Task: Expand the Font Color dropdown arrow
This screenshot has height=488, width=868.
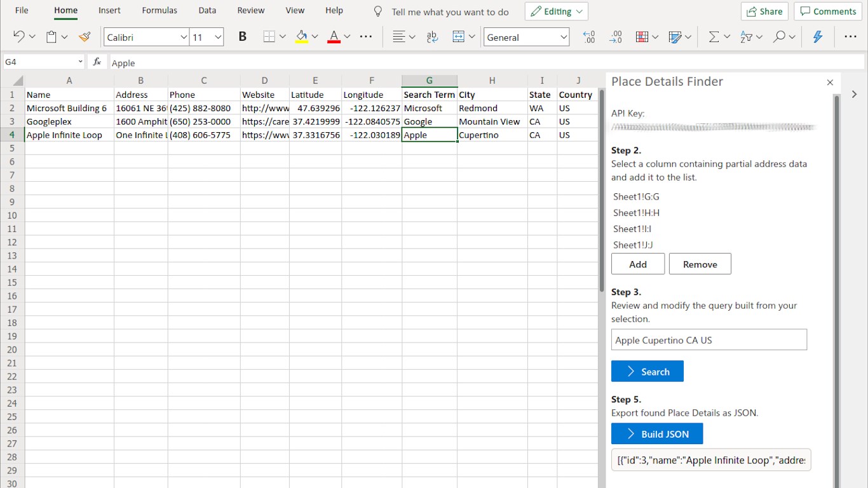Action: pos(347,37)
